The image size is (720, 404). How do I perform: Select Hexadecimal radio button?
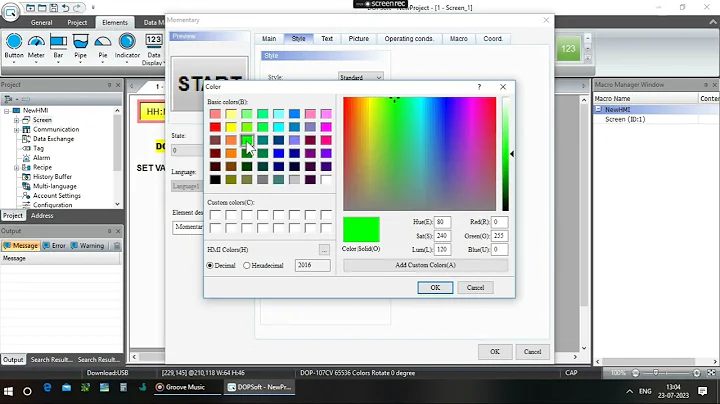pos(247,265)
